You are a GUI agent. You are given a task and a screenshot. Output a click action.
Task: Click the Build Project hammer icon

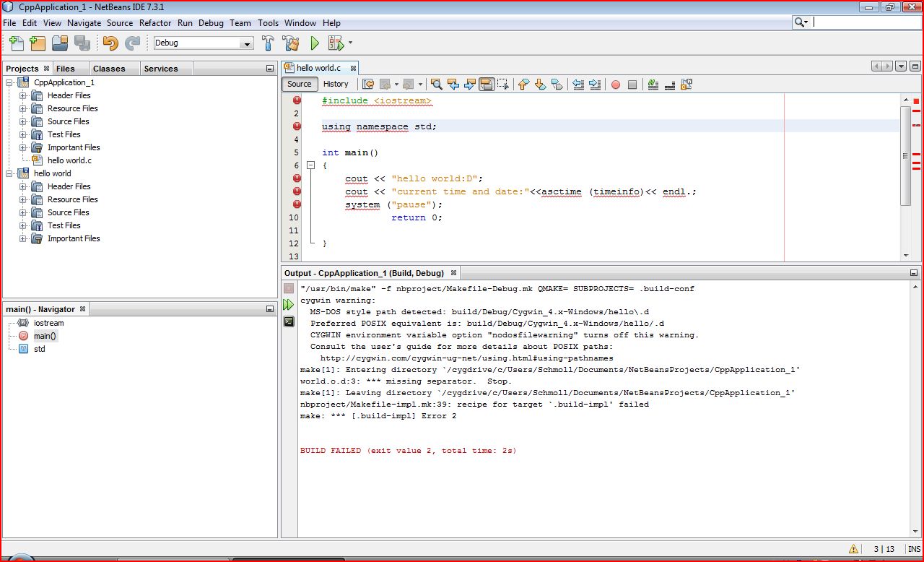(268, 43)
